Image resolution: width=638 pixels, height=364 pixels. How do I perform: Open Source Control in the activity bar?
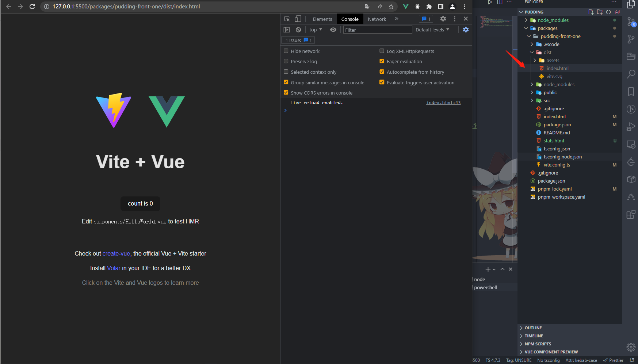point(631,22)
